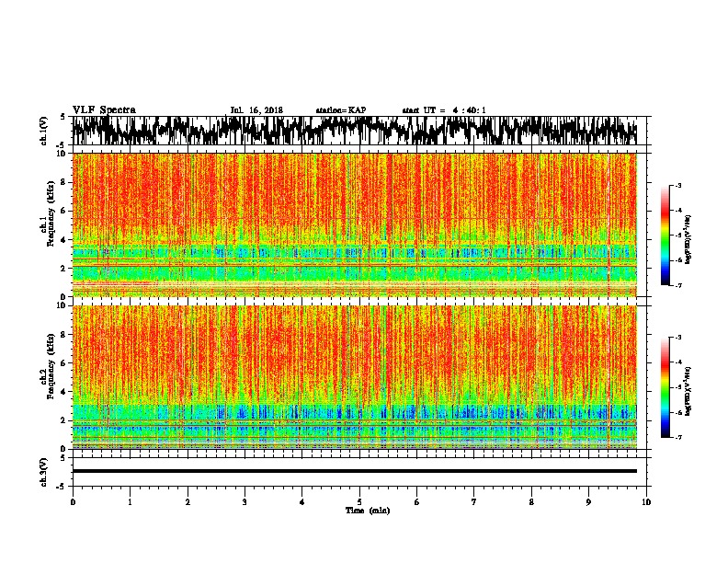
Task: Click the "-7" label on ch.2 color bar
Action: tap(677, 437)
